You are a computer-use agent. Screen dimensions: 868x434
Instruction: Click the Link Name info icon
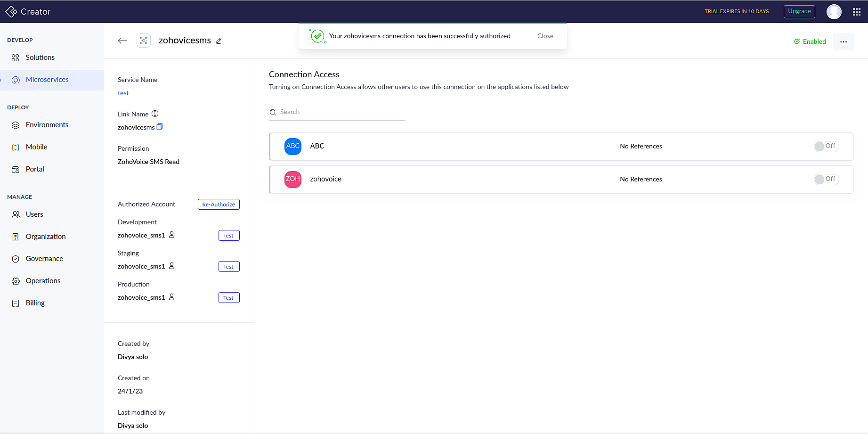pyautogui.click(x=155, y=114)
